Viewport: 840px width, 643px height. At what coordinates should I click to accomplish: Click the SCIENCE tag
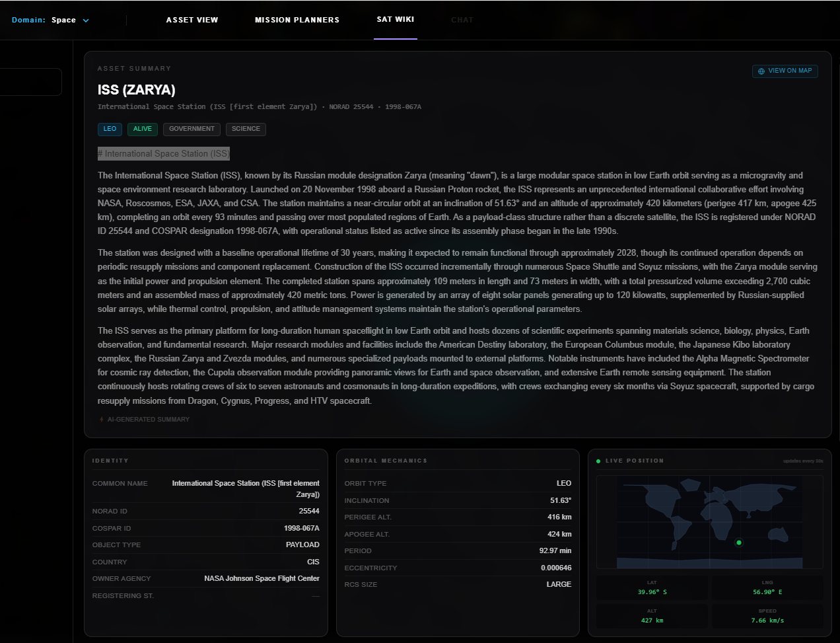click(x=246, y=129)
